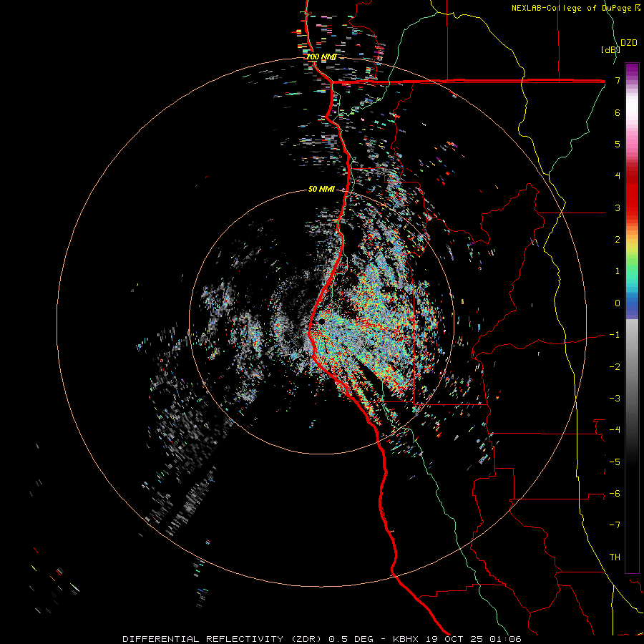Click the ZDR color scale bar
644x644 pixels.
coord(632,318)
